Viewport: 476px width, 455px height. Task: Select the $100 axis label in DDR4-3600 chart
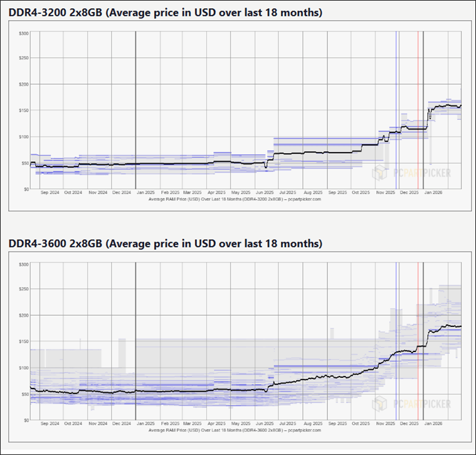[x=24, y=368]
